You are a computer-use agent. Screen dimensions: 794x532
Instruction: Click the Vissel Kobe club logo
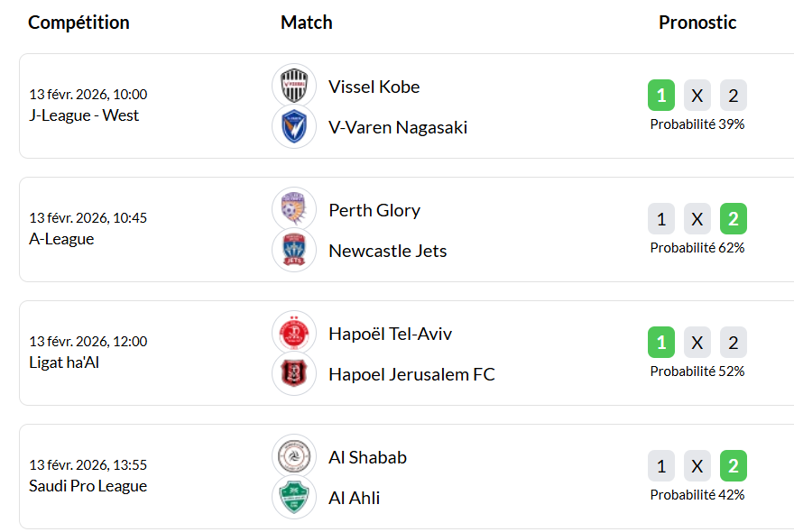(294, 86)
